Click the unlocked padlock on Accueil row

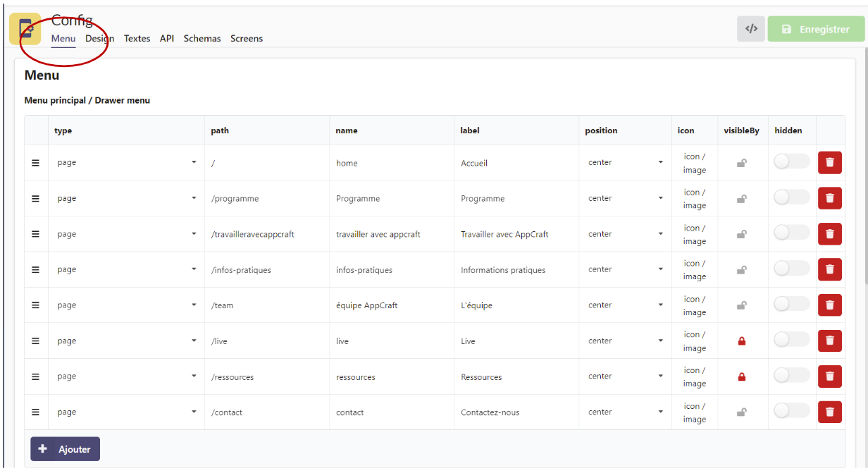[x=741, y=163]
